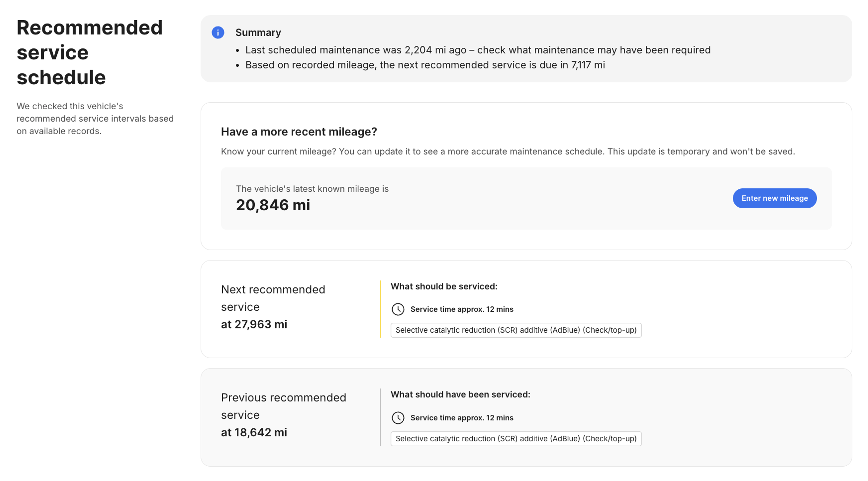This screenshot has width=868, height=481.
Task: Click 'What should be serviced:' heading
Action: [444, 286]
